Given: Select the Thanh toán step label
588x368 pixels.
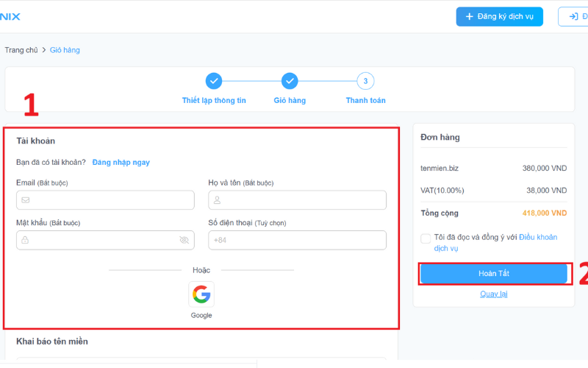Looking at the screenshot, I should pyautogui.click(x=365, y=100).
